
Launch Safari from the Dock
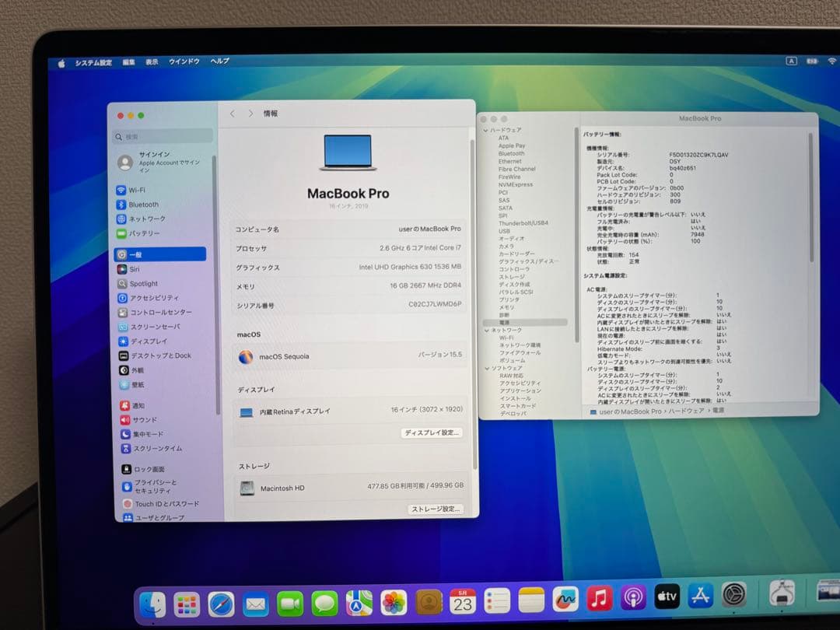(x=221, y=605)
